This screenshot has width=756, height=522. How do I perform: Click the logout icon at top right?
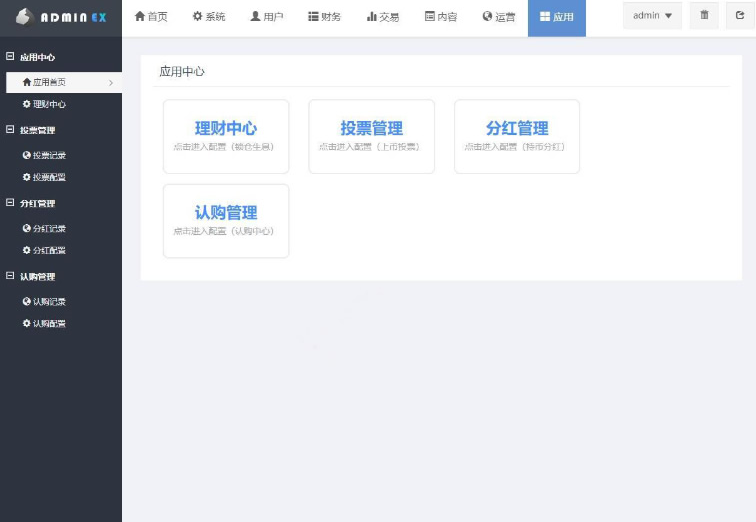[739, 16]
